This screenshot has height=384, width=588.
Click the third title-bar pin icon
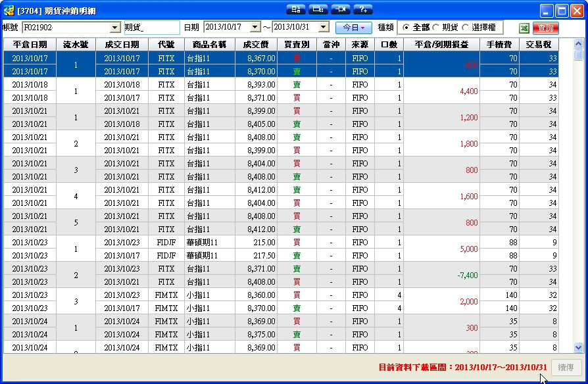coord(341,9)
